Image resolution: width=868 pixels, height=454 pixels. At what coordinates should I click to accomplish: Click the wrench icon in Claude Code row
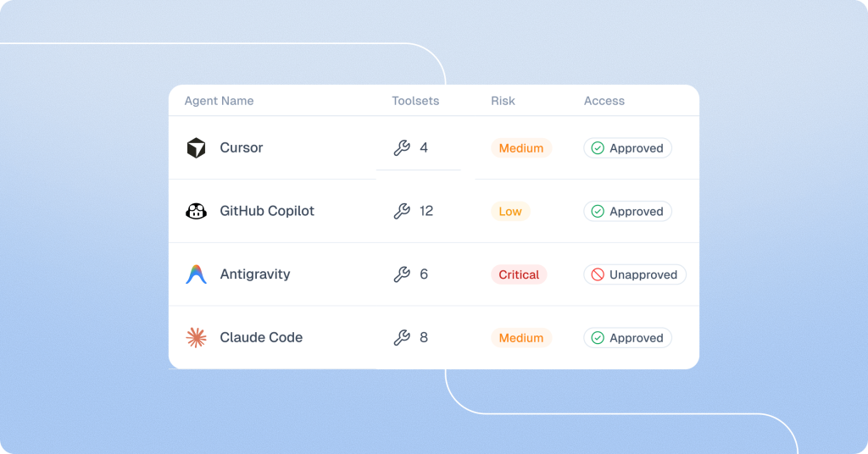[x=402, y=338]
